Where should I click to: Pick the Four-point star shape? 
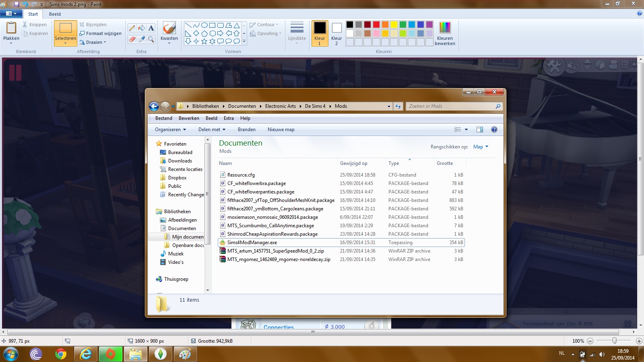click(x=196, y=41)
